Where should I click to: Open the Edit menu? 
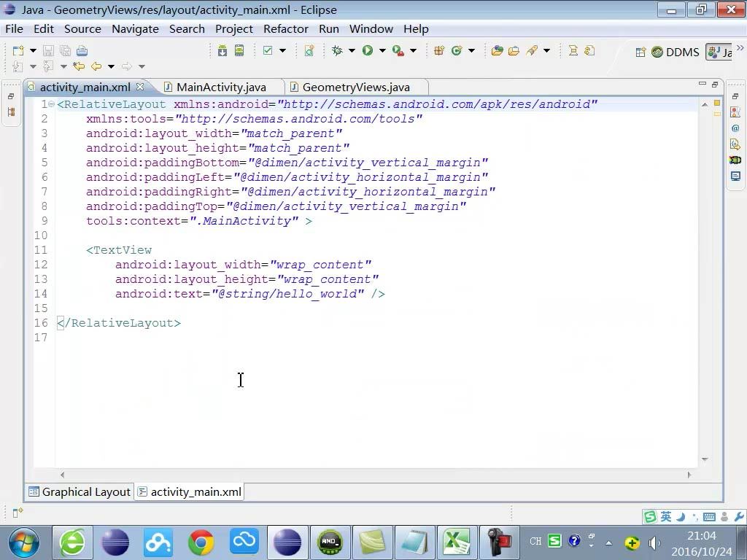click(x=44, y=29)
